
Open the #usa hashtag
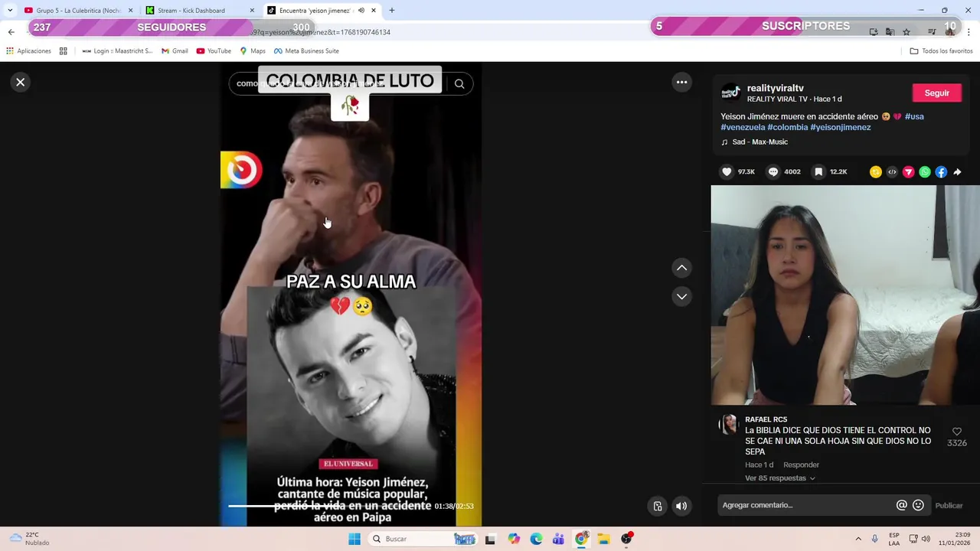point(914,116)
